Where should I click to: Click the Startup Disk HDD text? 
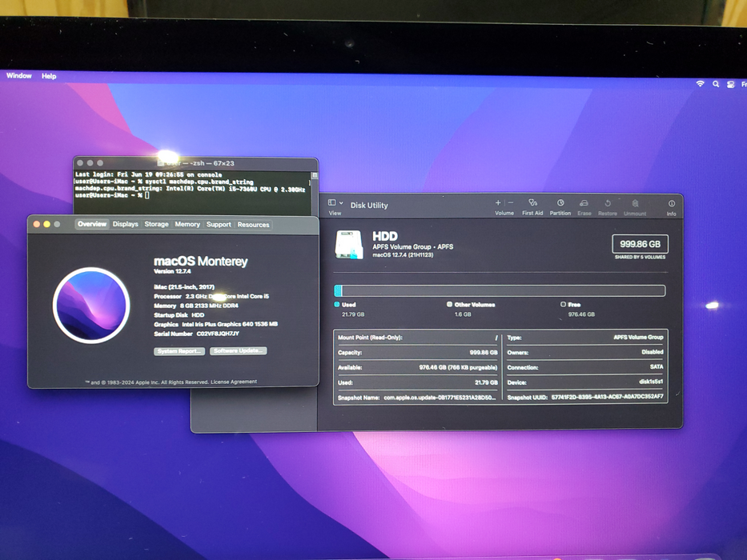[x=198, y=315]
